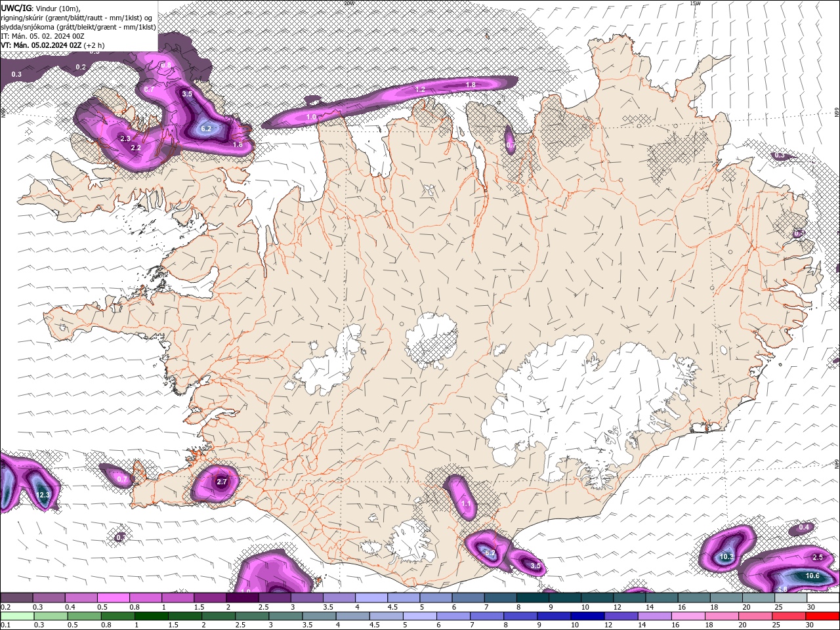The width and height of the screenshot is (840, 630).
Task: Click the 12.3 value label offshore
Action: pyautogui.click(x=43, y=495)
